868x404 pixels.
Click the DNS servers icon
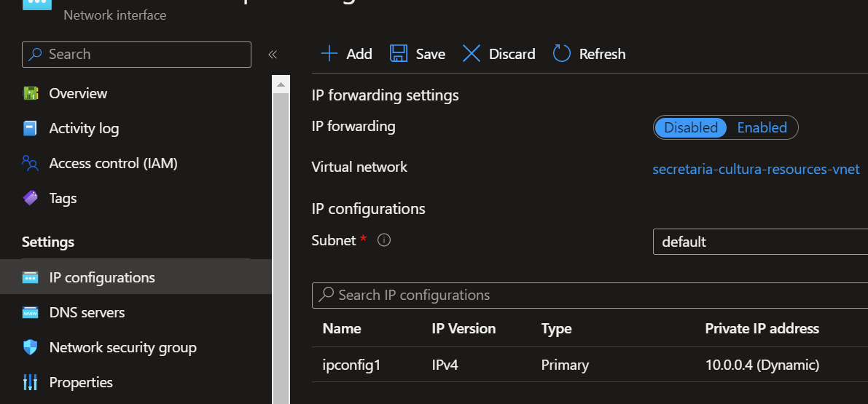pos(30,312)
